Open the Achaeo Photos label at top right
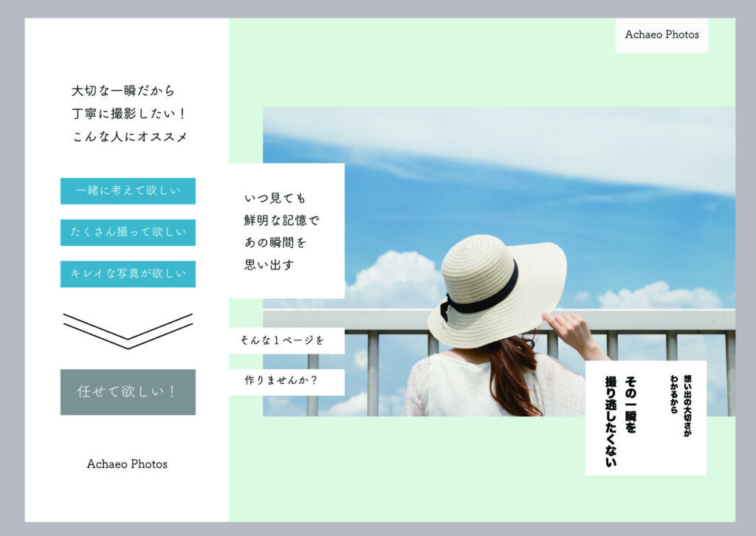 coord(661,35)
